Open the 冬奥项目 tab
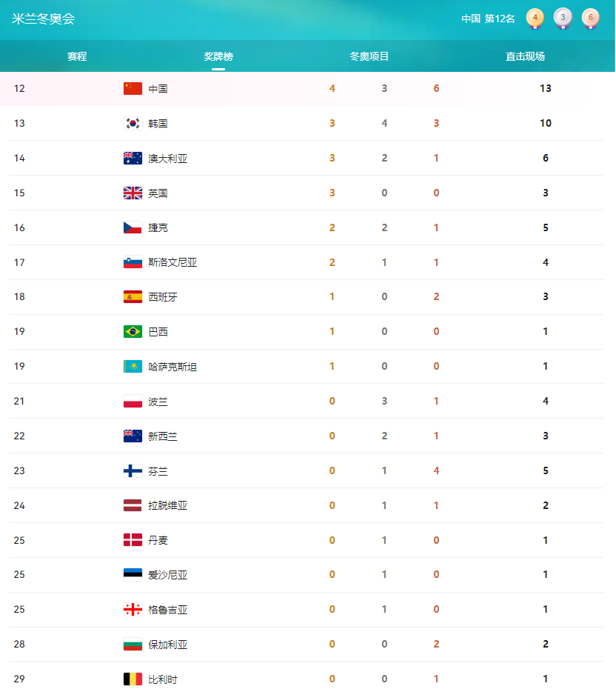The image size is (616, 692). [x=369, y=56]
